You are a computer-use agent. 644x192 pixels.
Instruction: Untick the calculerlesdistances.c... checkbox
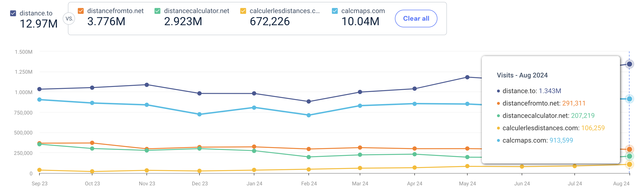[x=243, y=11]
